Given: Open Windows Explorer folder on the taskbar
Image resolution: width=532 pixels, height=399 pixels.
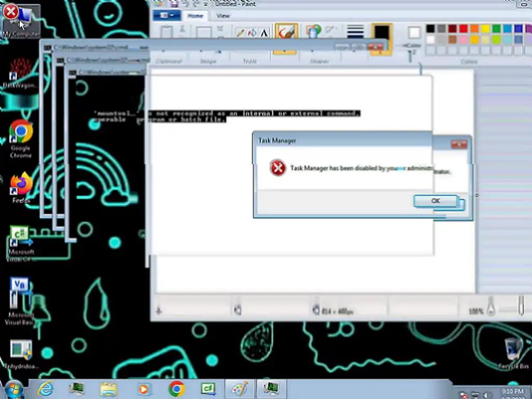Looking at the screenshot, I should point(108,389).
